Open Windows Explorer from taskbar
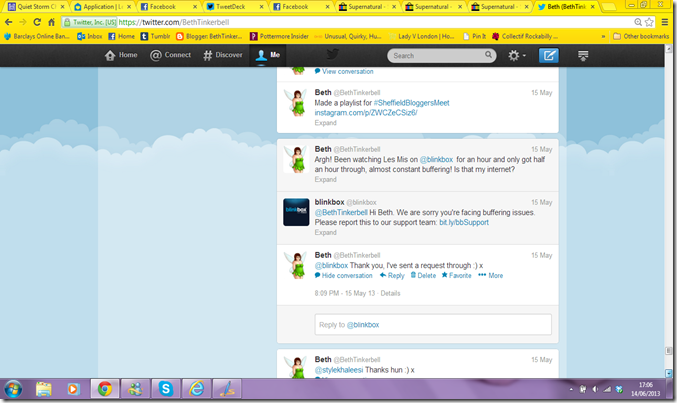The width and height of the screenshot is (677, 403). (44, 390)
